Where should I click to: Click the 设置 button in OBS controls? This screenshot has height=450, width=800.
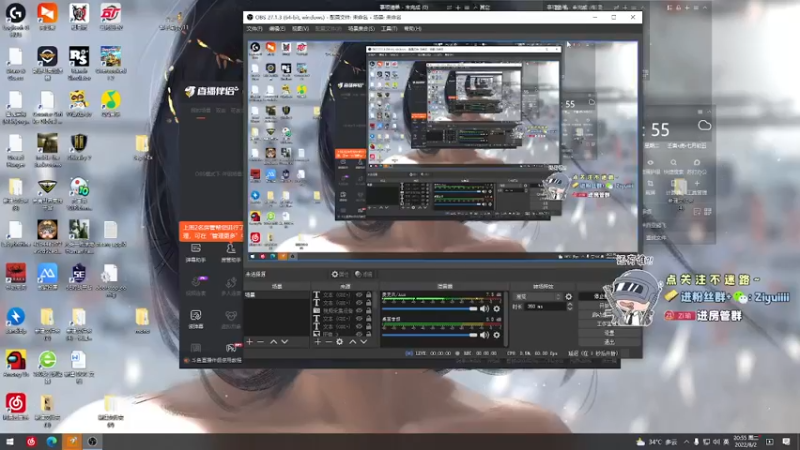click(x=609, y=333)
